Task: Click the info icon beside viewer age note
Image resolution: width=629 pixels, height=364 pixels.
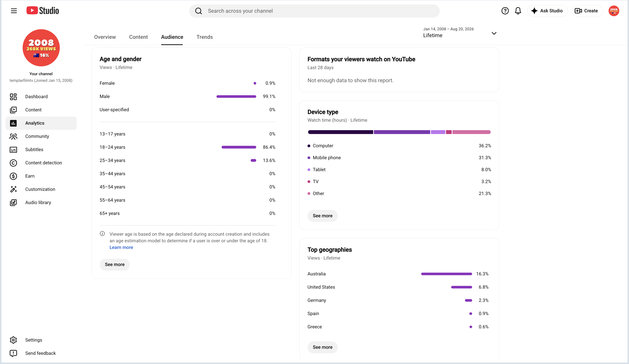Action: (102, 233)
